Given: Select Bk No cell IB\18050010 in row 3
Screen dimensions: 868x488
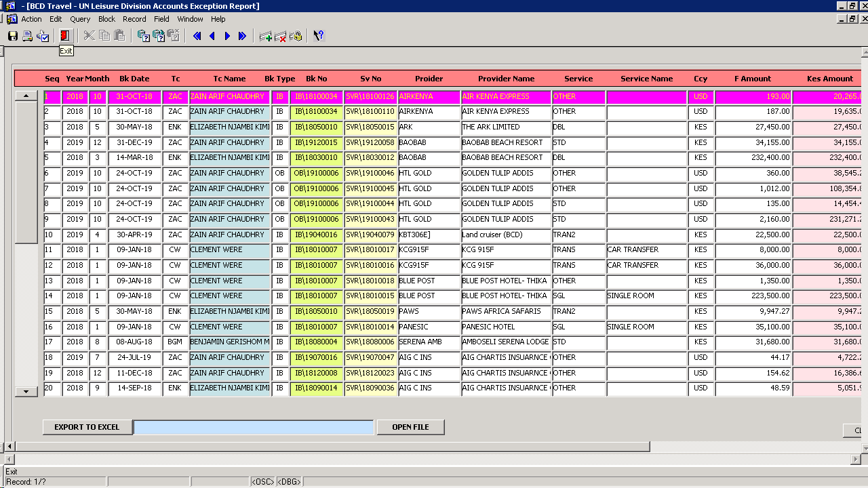Looking at the screenshot, I should pyautogui.click(x=317, y=127).
